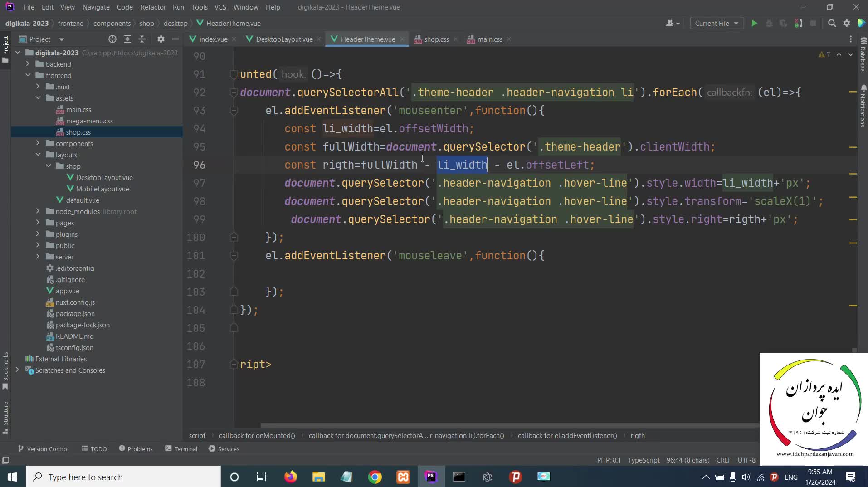Viewport: 868px width, 487px height.
Task: Toggle fold marker at line 92
Action: pyautogui.click(x=234, y=93)
